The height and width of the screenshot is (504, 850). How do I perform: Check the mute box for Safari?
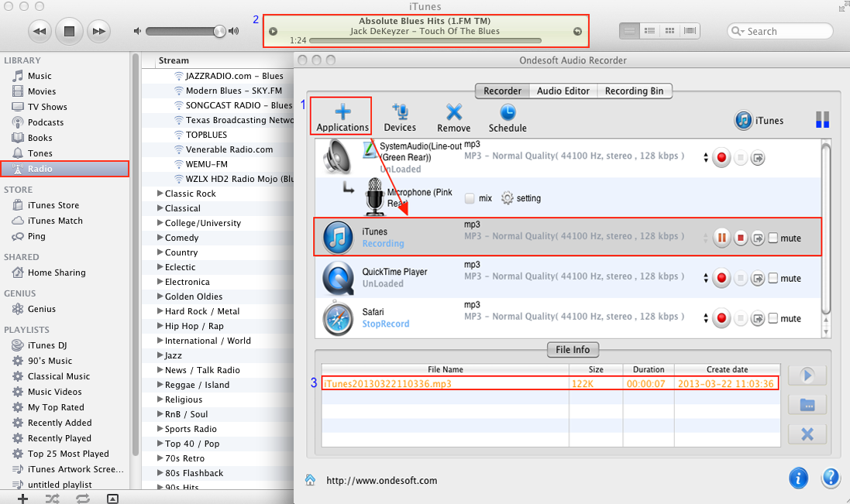point(773,318)
